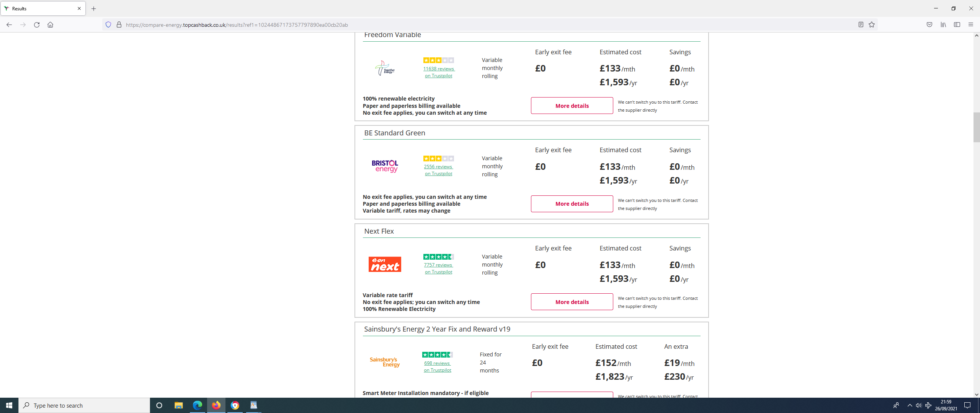Screen dimensions: 980x413
Task: Click the 'Fixed for 24 months' text
Action: coord(490,362)
